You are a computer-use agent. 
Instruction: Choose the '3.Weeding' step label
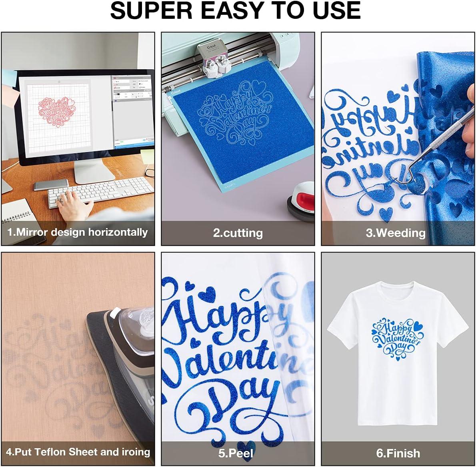pyautogui.click(x=396, y=233)
